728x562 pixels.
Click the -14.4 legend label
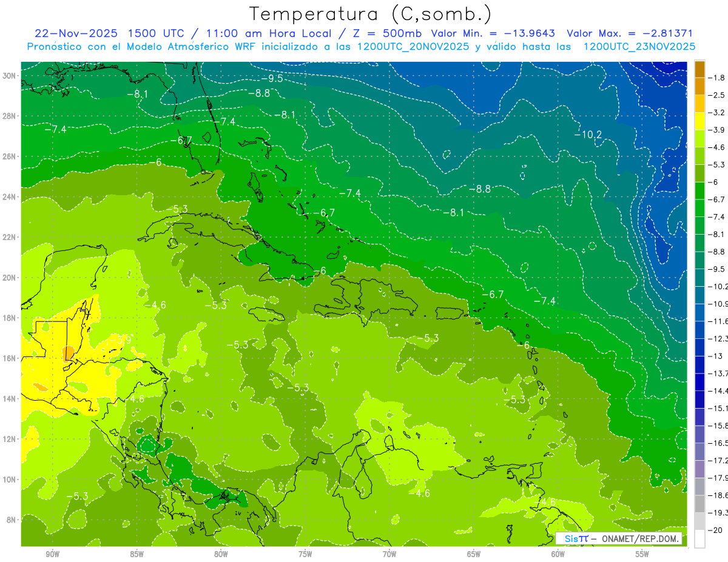click(717, 391)
